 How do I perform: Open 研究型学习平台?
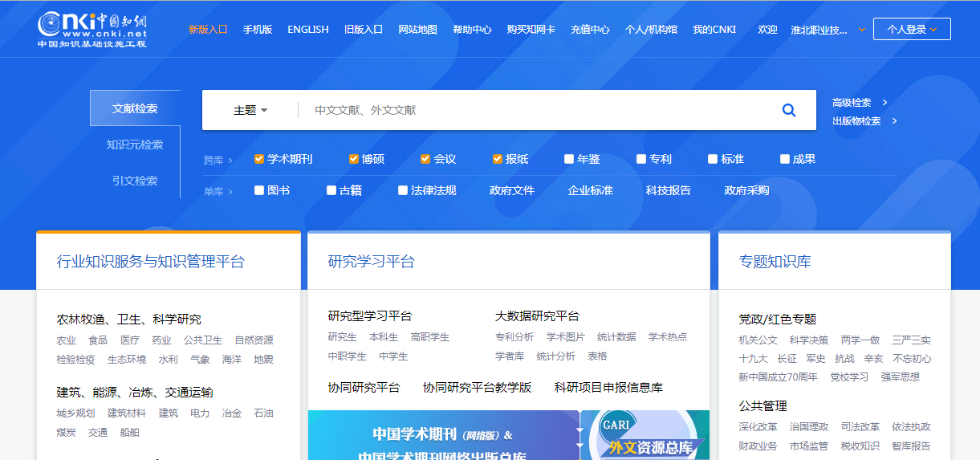370,316
